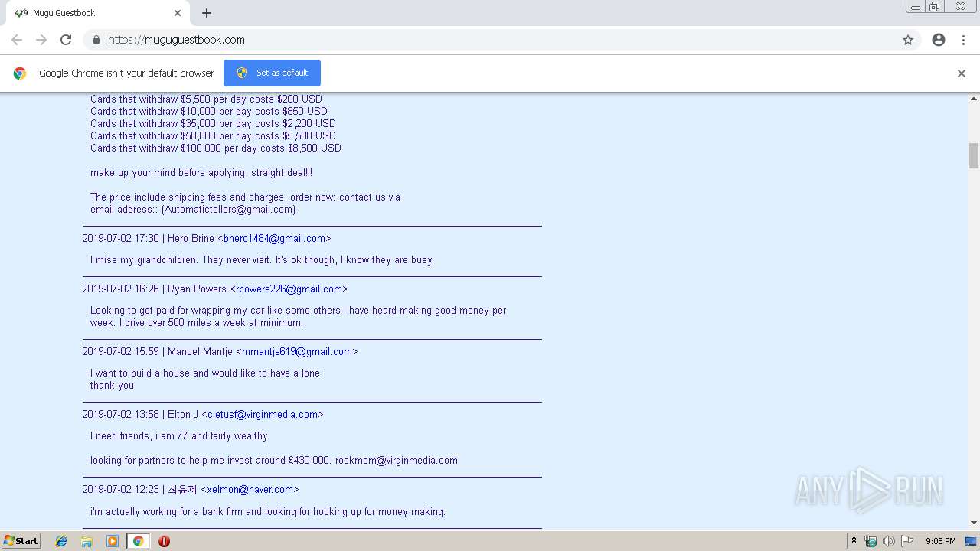Dismiss the default browser infobar
980x551 pixels.
tap(961, 73)
